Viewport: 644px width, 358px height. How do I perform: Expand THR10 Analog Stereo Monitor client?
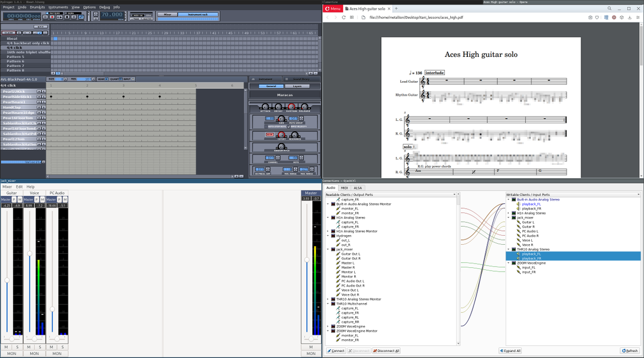[328, 299]
